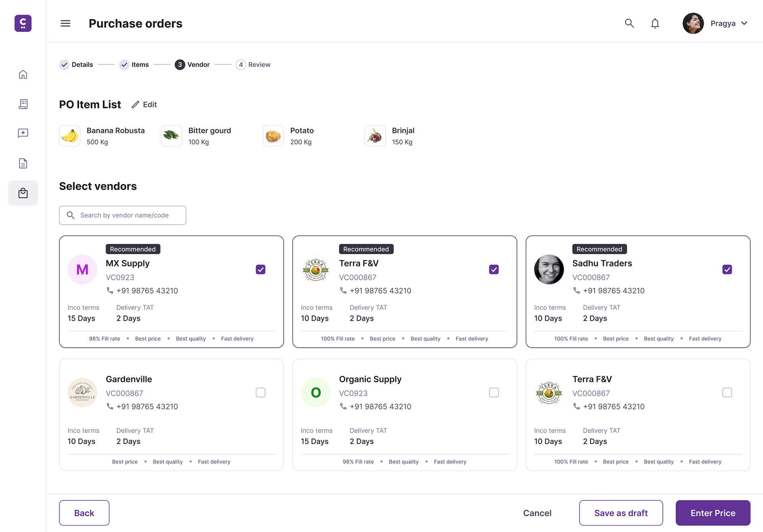This screenshot has width=763, height=532.
Task: Jump to the Review step
Action: [x=253, y=65]
